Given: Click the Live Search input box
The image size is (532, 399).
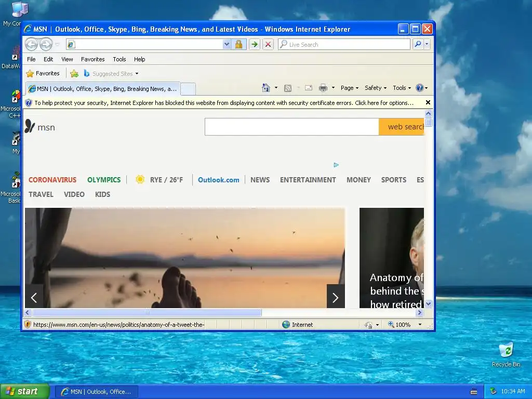Looking at the screenshot, I should tap(344, 44).
